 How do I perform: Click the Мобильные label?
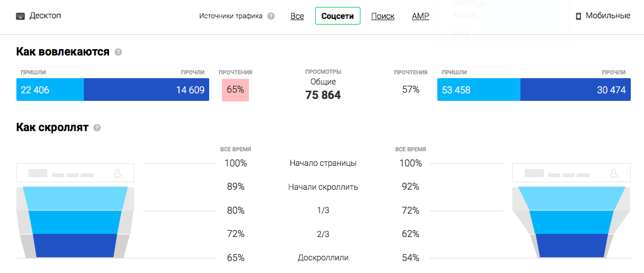(607, 16)
